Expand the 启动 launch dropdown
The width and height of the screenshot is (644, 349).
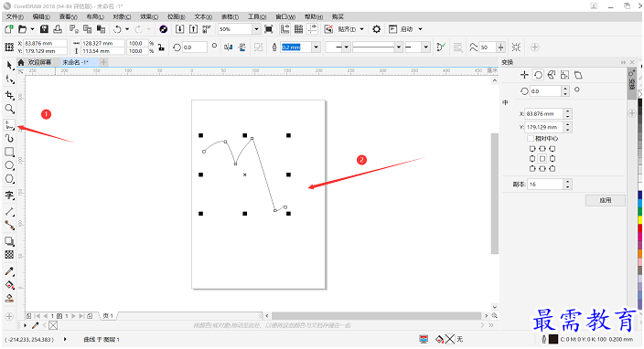click(x=420, y=29)
